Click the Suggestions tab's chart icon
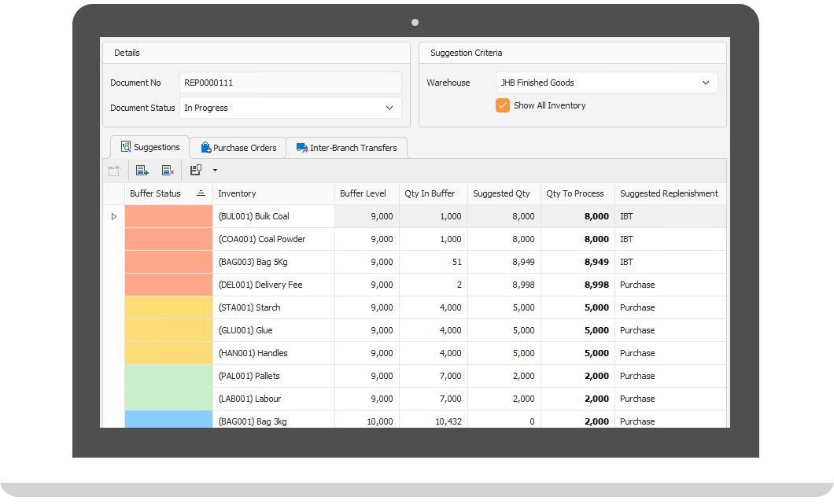This screenshot has width=834, height=504. coord(126,147)
